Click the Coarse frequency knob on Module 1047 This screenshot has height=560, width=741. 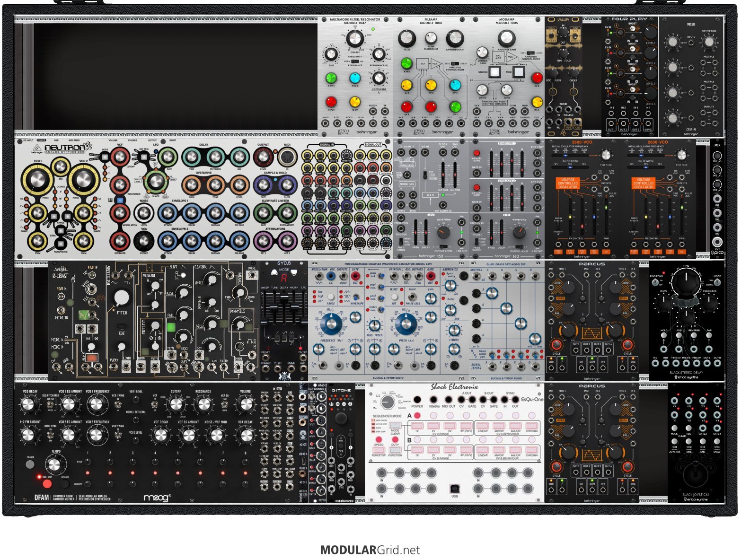pyautogui.click(x=355, y=38)
